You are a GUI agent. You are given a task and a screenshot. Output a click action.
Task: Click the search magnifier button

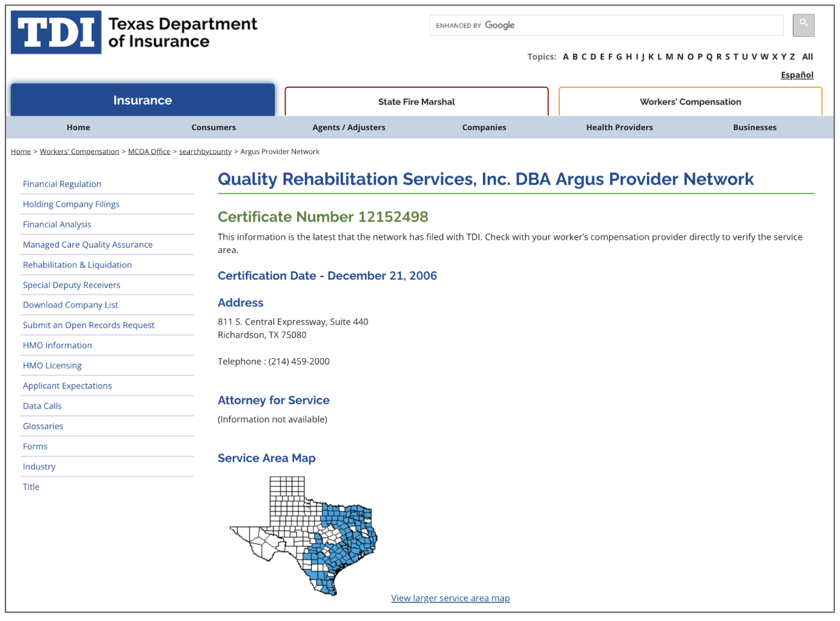[x=803, y=25]
